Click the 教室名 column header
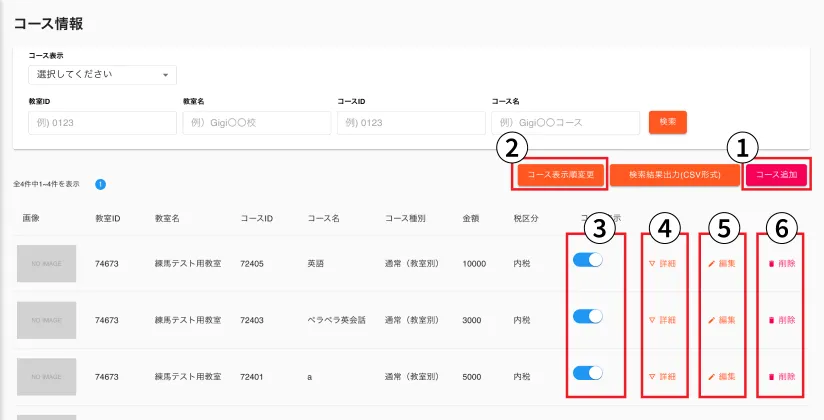Screen dimensions: 824x420 (167, 218)
